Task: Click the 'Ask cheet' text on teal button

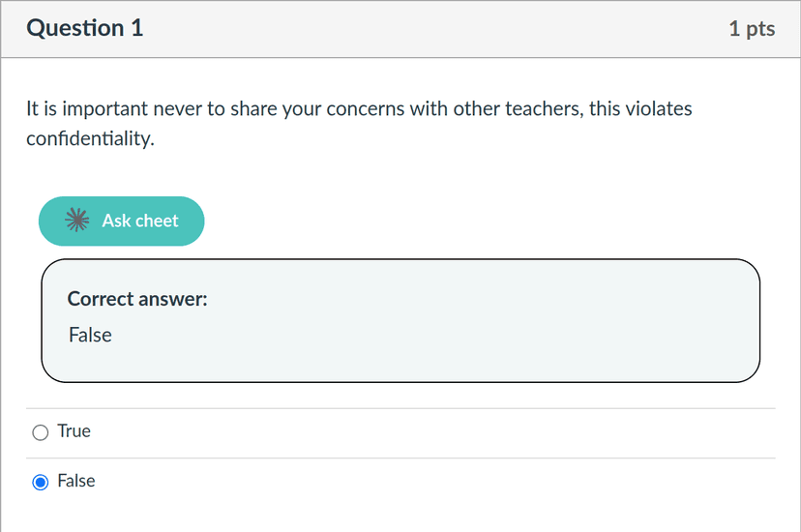Action: pos(140,221)
